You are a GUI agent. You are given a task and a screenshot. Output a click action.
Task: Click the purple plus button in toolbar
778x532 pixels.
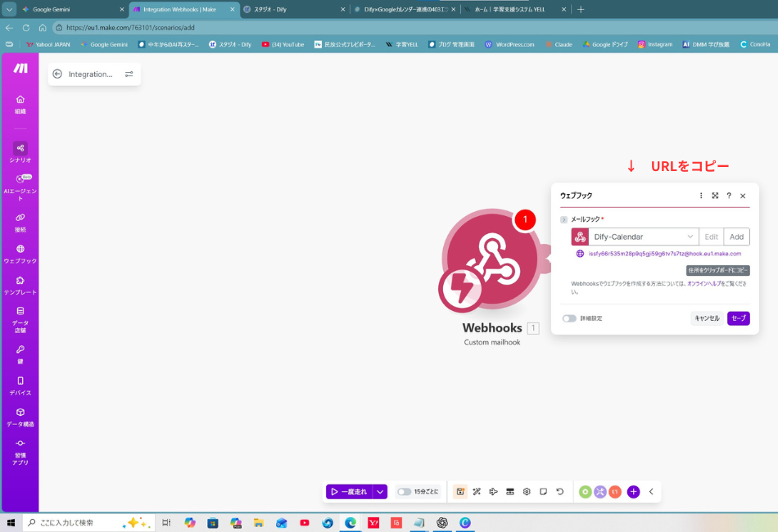pos(633,492)
